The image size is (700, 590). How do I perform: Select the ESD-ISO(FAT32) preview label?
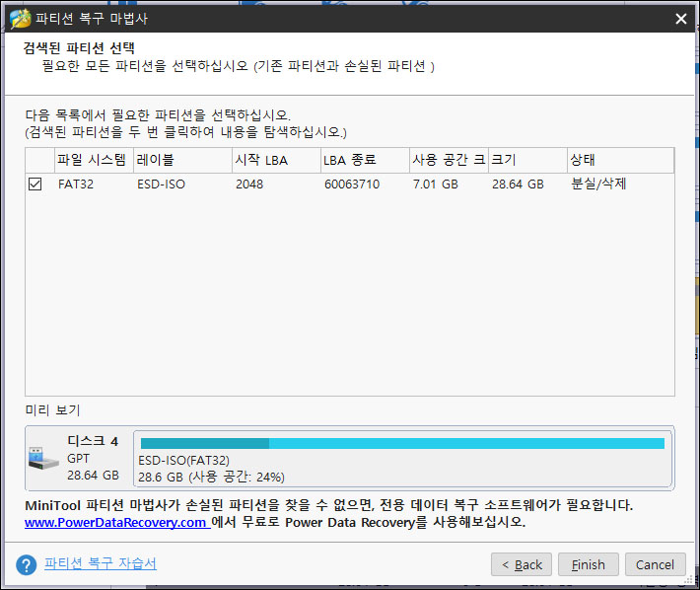[183, 461]
